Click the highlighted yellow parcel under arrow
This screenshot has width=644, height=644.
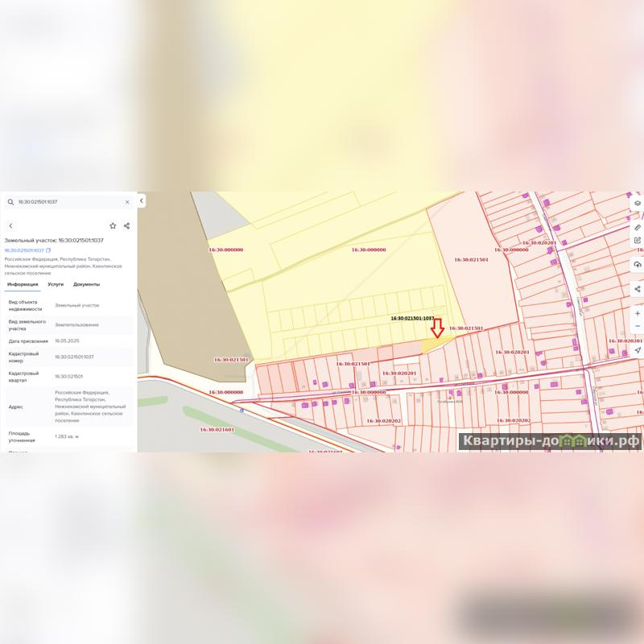(x=434, y=345)
